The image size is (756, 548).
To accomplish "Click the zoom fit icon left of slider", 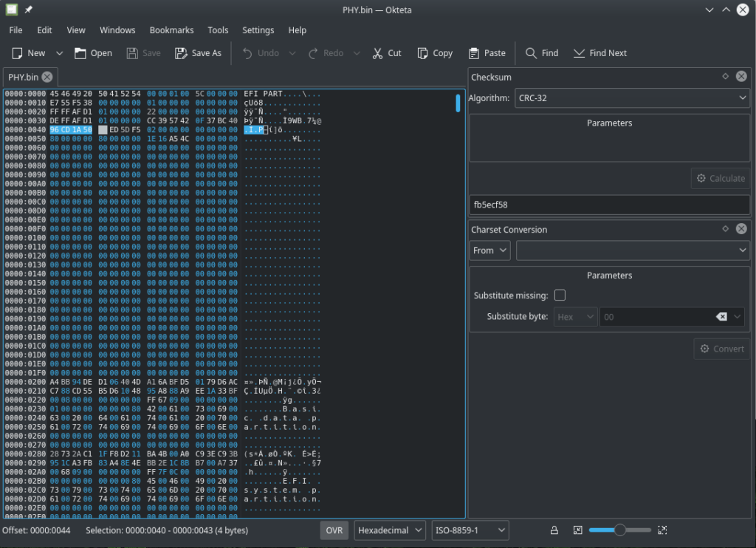I will (577, 530).
